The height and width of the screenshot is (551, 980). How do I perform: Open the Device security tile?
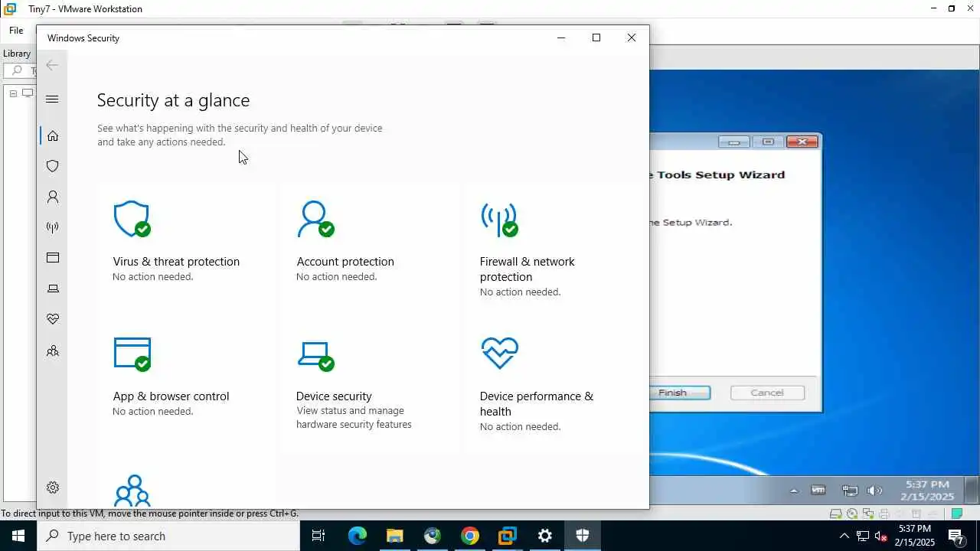coord(370,386)
